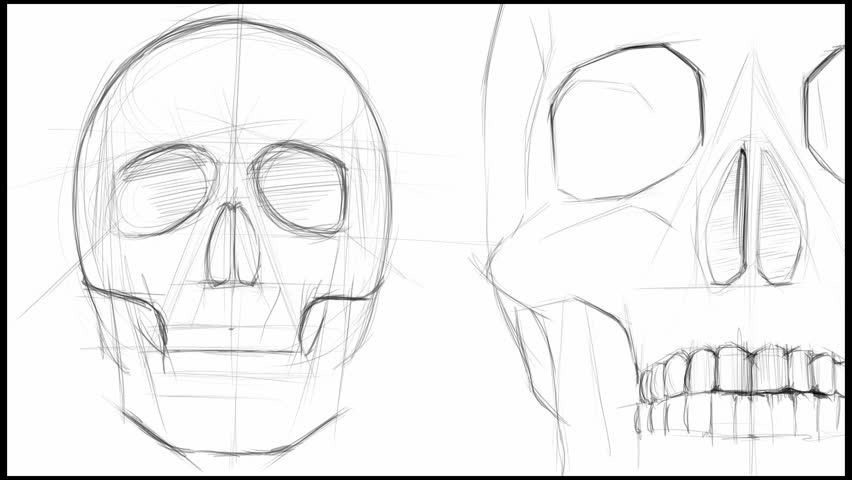Click the small skull's left cheekbone curve
The image size is (852, 480).
point(125,300)
